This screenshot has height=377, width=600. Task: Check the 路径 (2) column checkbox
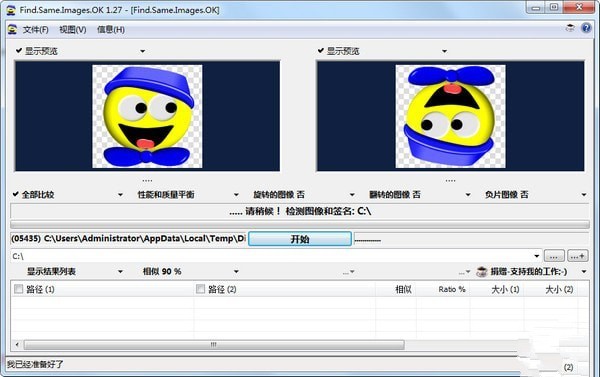(x=200, y=289)
